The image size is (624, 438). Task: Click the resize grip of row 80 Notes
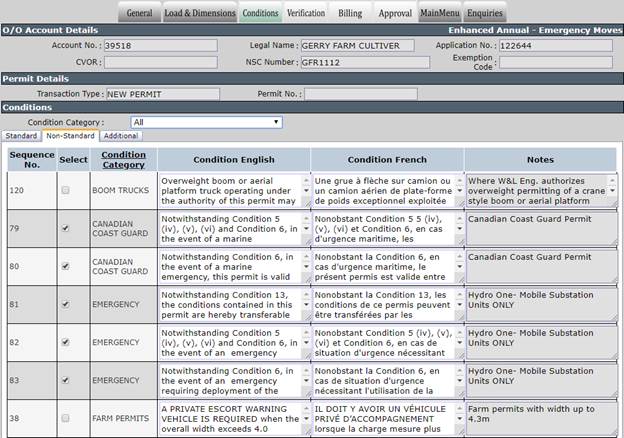coord(614,281)
